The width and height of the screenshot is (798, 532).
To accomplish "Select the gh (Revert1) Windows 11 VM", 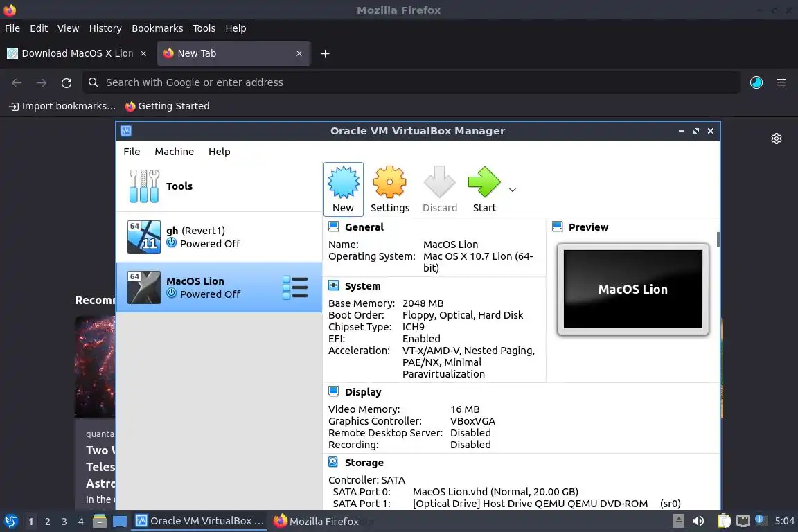I will click(x=220, y=237).
